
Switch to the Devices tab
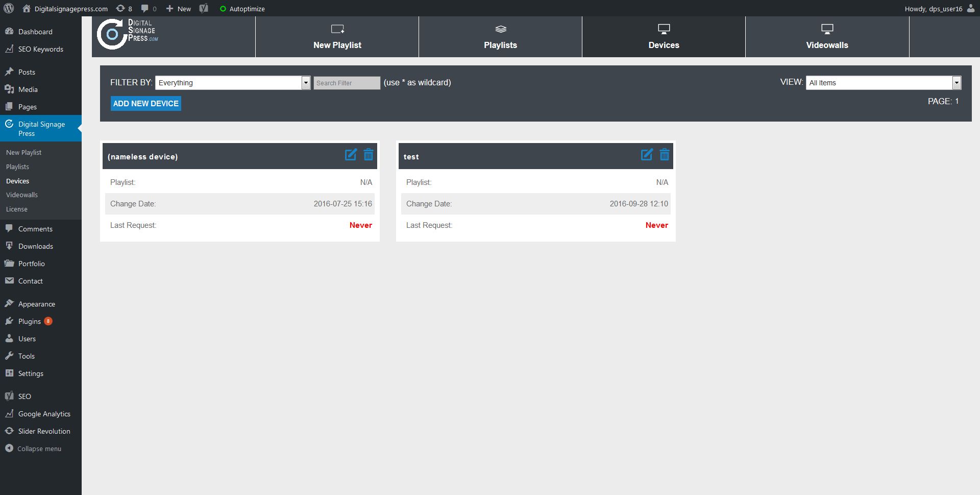664,37
